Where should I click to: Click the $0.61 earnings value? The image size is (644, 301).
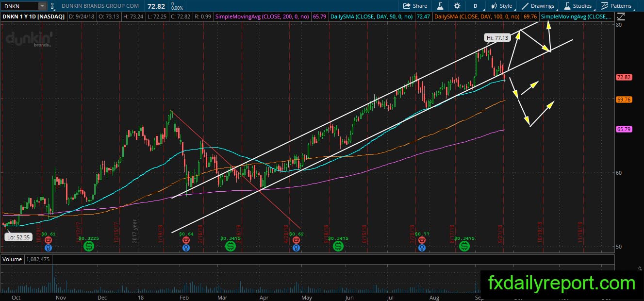[x=49, y=234]
